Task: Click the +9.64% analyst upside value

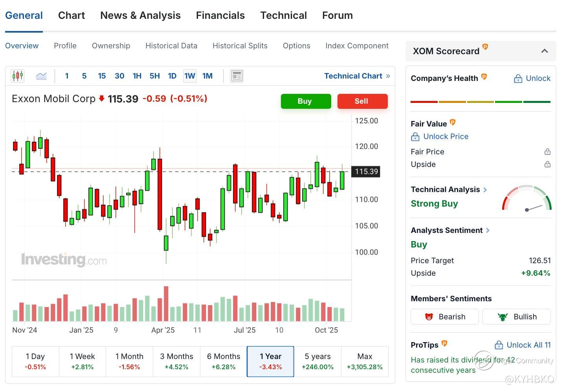Action: (536, 273)
